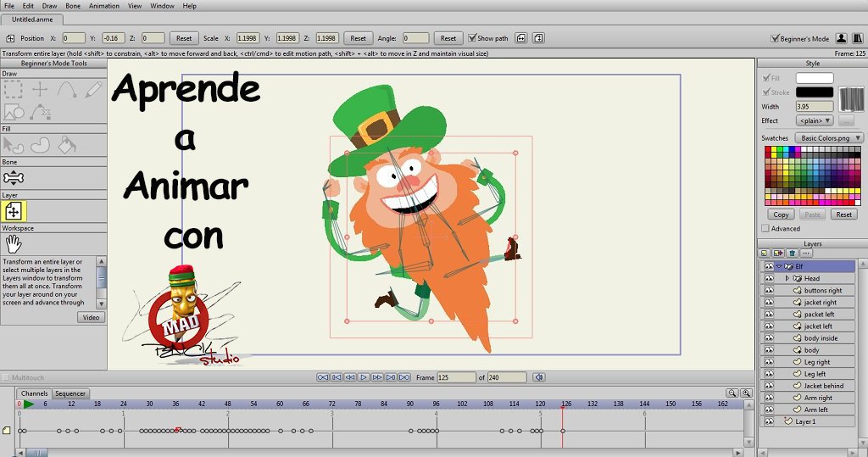868x457 pixels.
Task: Click the tool description scroll up arrow
Action: [x=102, y=261]
